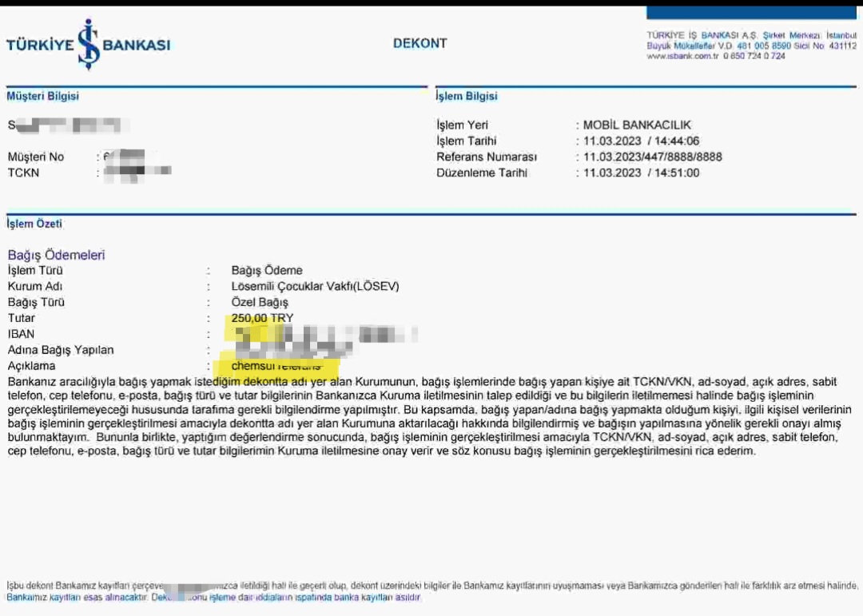Click the 'Bağış Türü' label
Screen dimensions: 863x616
coord(36,302)
